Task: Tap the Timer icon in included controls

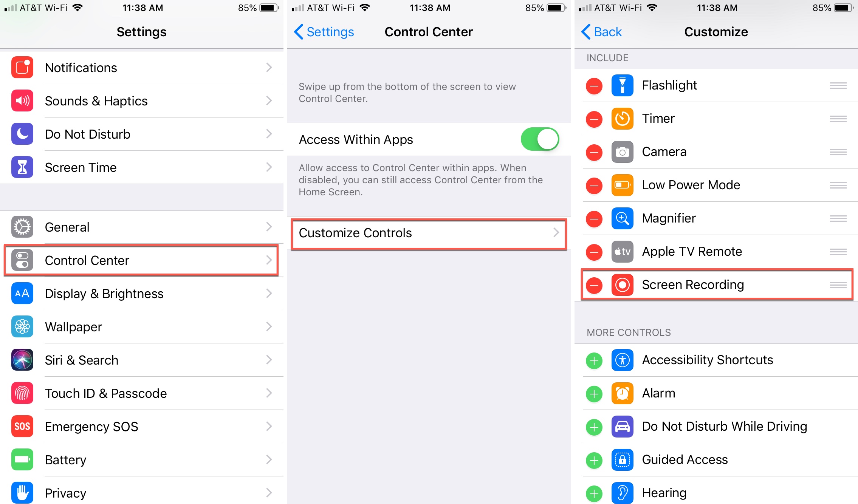Action: [x=622, y=119]
